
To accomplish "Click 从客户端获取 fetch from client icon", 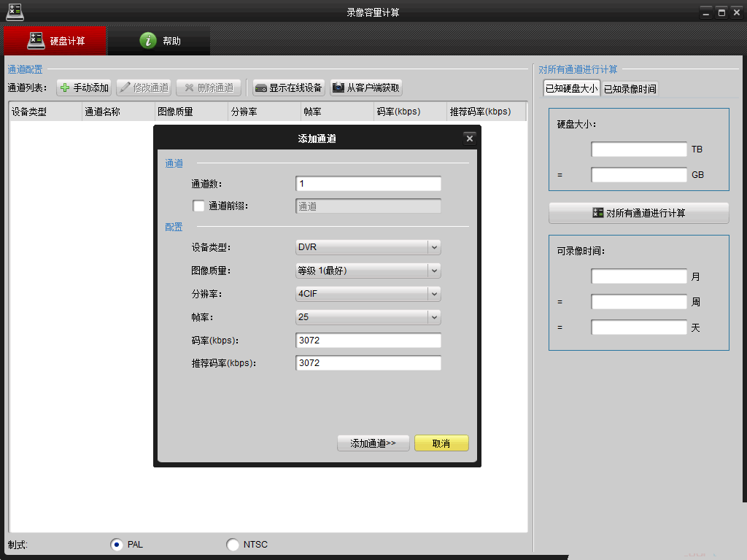I will (x=337, y=87).
